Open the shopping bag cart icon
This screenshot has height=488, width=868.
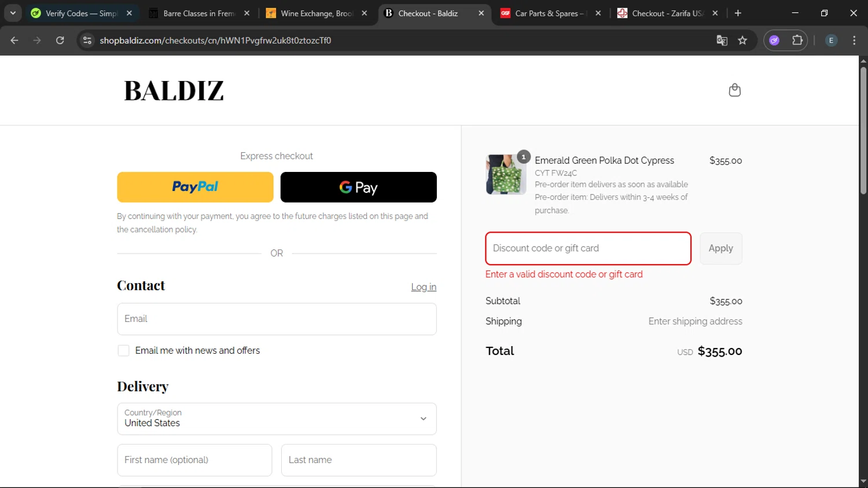[x=734, y=90]
